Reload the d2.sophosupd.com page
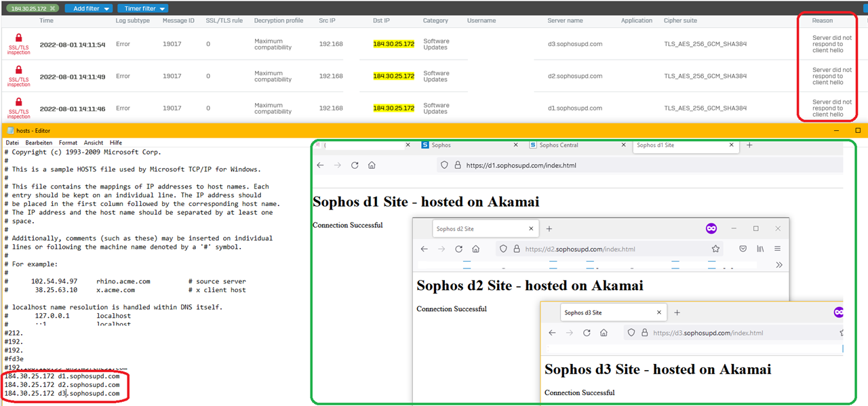 point(459,249)
